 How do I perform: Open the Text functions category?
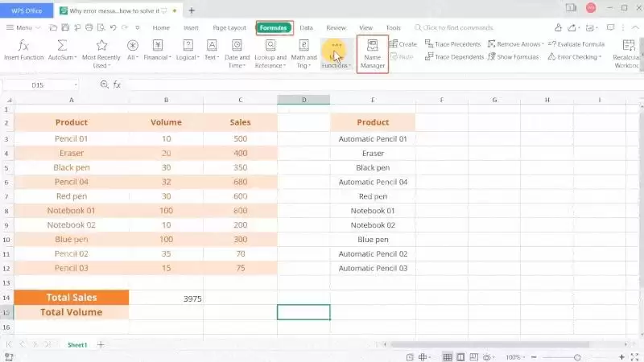212,51
